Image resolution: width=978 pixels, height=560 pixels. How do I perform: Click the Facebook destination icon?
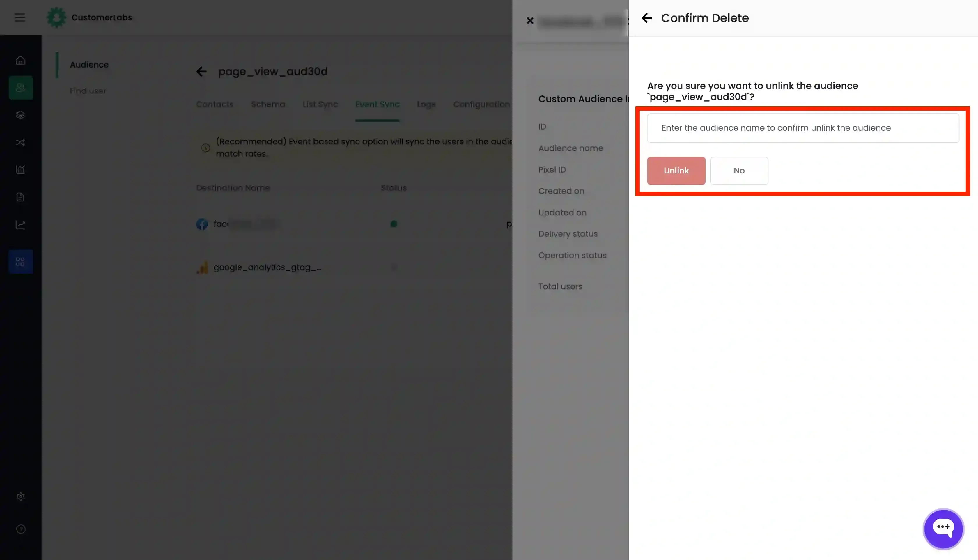(202, 224)
